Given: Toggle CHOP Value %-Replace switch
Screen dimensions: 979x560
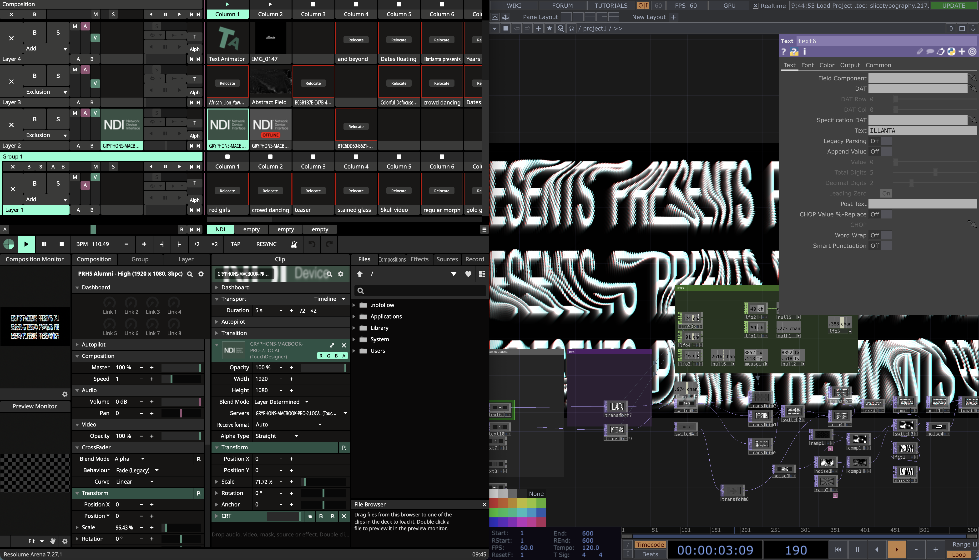Looking at the screenshot, I should pyautogui.click(x=880, y=214).
